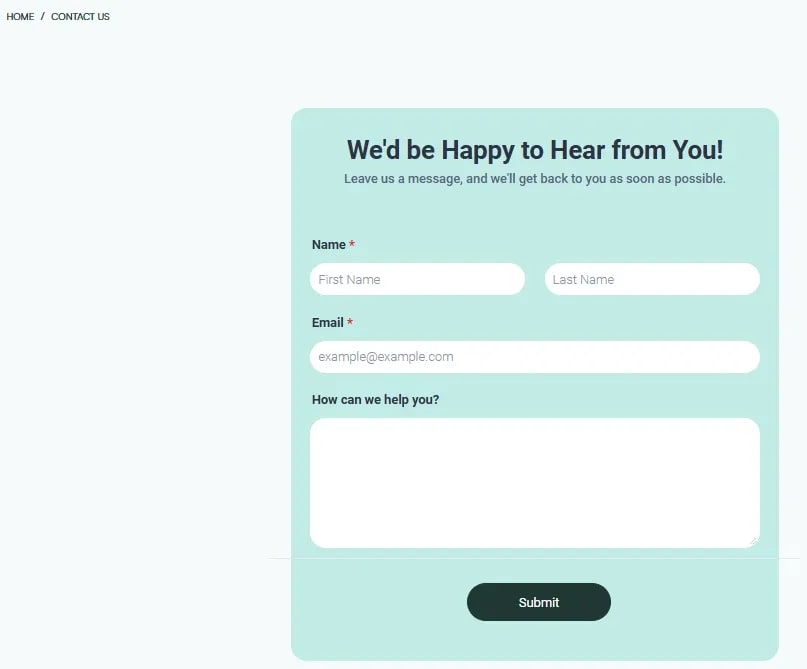Click the Email field label
Screen dimensions: 807x669
pos(327,323)
